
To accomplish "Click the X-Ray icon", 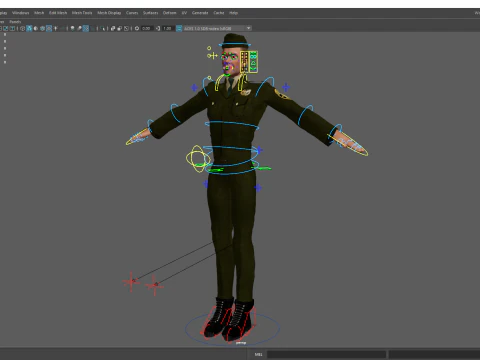I will click(x=113, y=28).
